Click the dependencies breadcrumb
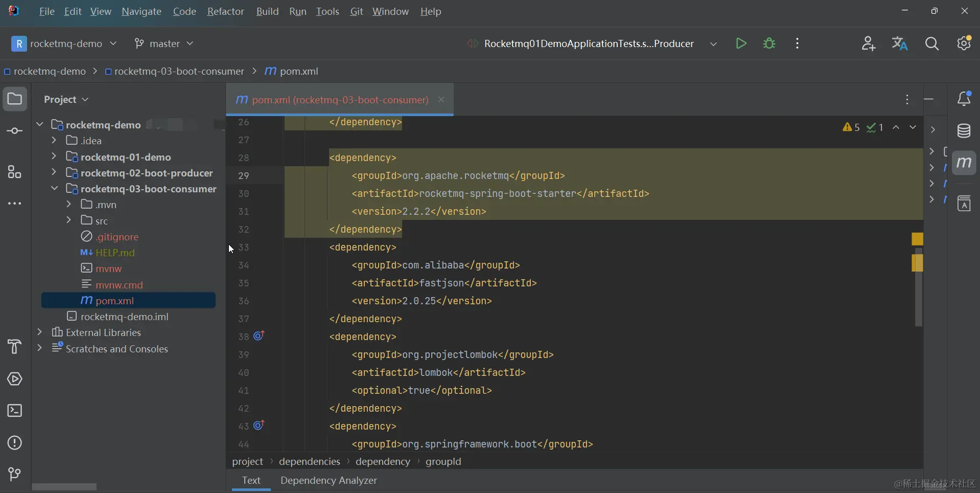Viewport: 980px width, 493px height. pyautogui.click(x=309, y=461)
